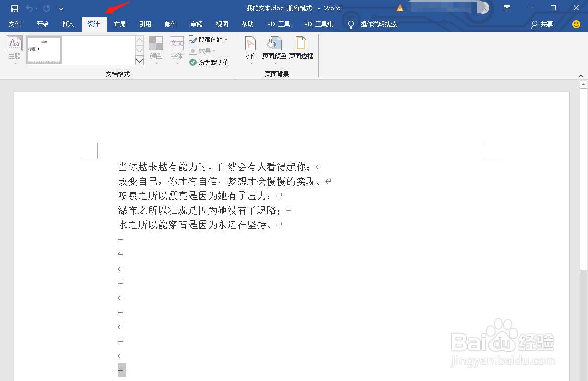588x381 pixels.
Task: Switch to the 布局 ribbon tab
Action: pos(120,24)
